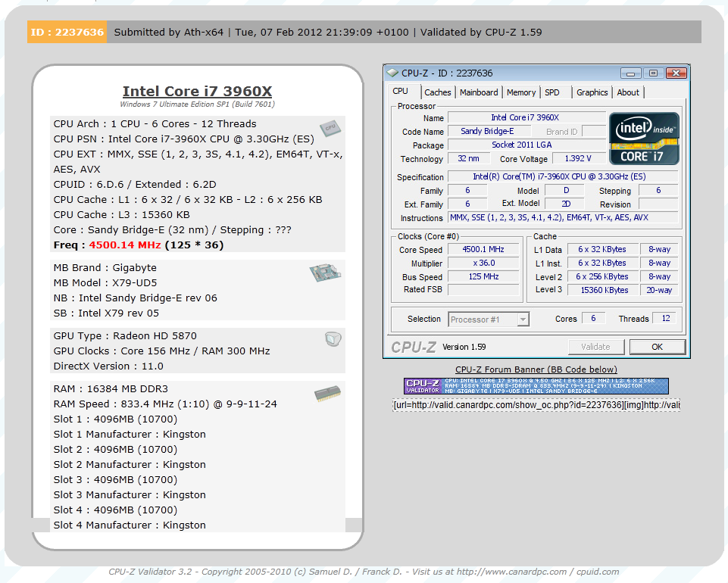The width and height of the screenshot is (728, 583).
Task: Click the Stepping value 6
Action: pos(658,190)
